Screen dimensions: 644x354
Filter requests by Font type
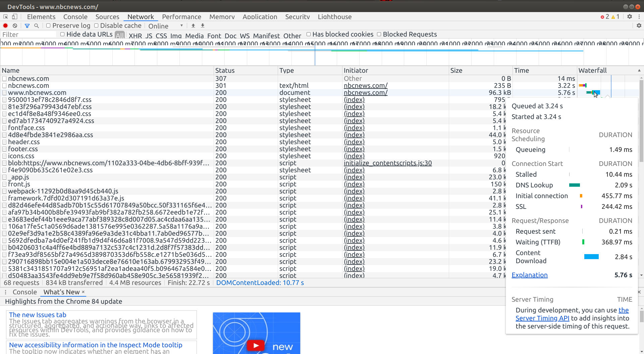214,36
